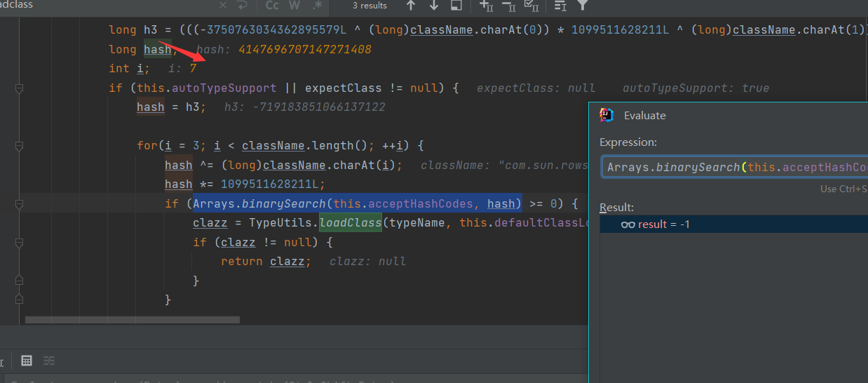Click 'return clazz;' statement
The height and width of the screenshot is (383, 868).
coord(266,262)
